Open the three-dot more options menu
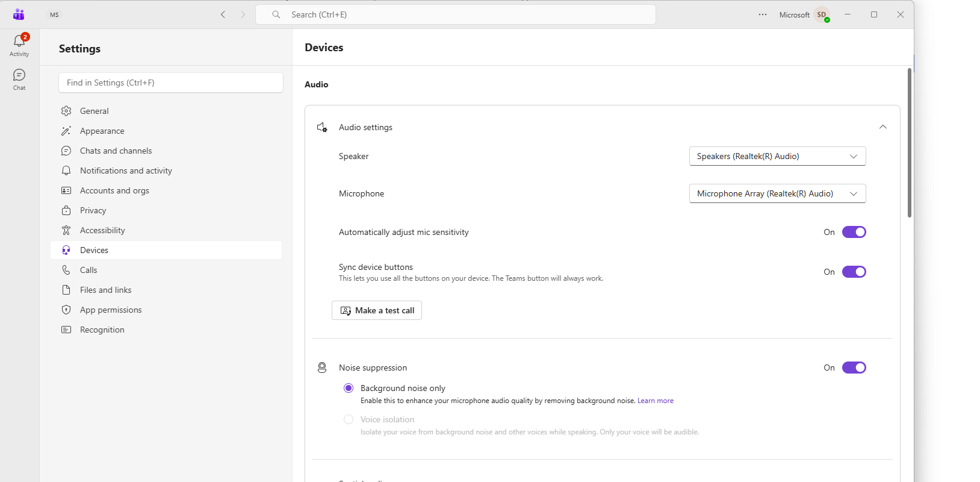 [x=763, y=14]
